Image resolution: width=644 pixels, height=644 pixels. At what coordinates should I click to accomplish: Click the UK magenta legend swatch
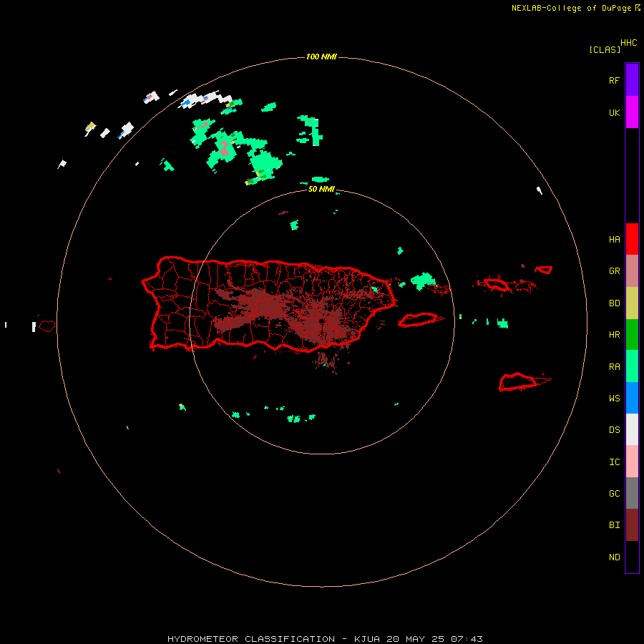click(x=632, y=112)
